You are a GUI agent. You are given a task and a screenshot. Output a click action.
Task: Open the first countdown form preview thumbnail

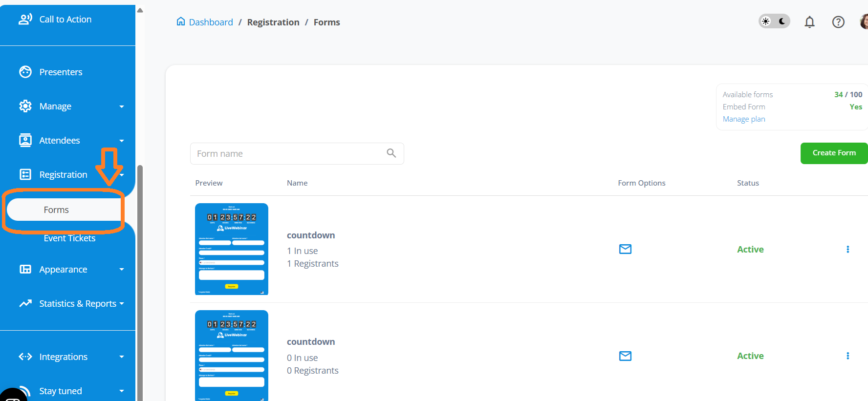point(232,249)
